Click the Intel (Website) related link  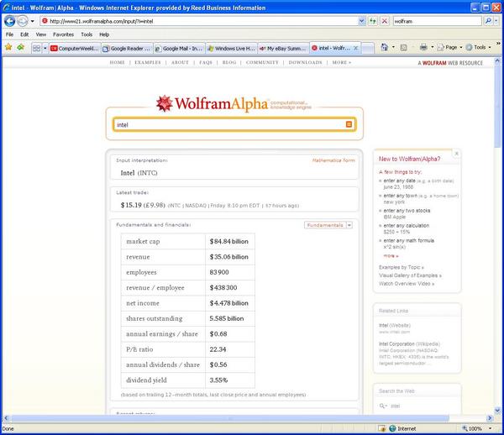click(395, 326)
